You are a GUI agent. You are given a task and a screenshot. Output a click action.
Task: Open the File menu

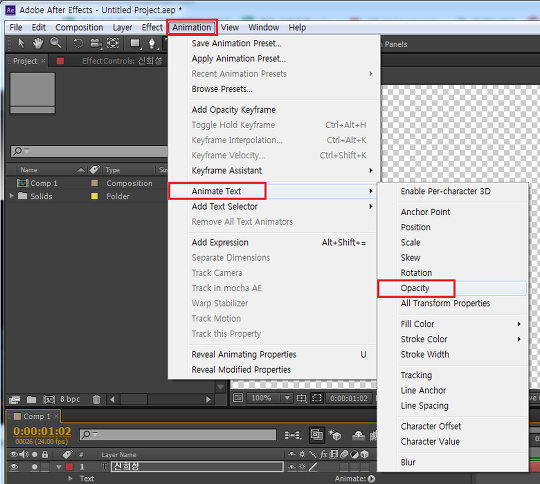point(16,27)
